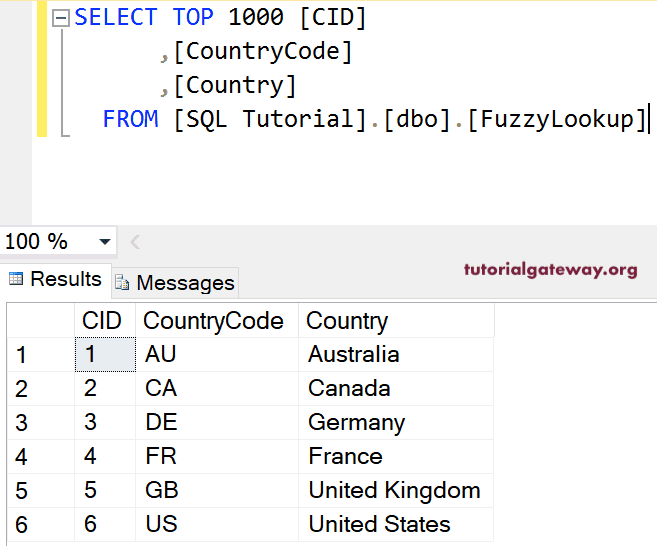Click the US country code cell
Viewport: 657px width, 546px height.
[217, 524]
